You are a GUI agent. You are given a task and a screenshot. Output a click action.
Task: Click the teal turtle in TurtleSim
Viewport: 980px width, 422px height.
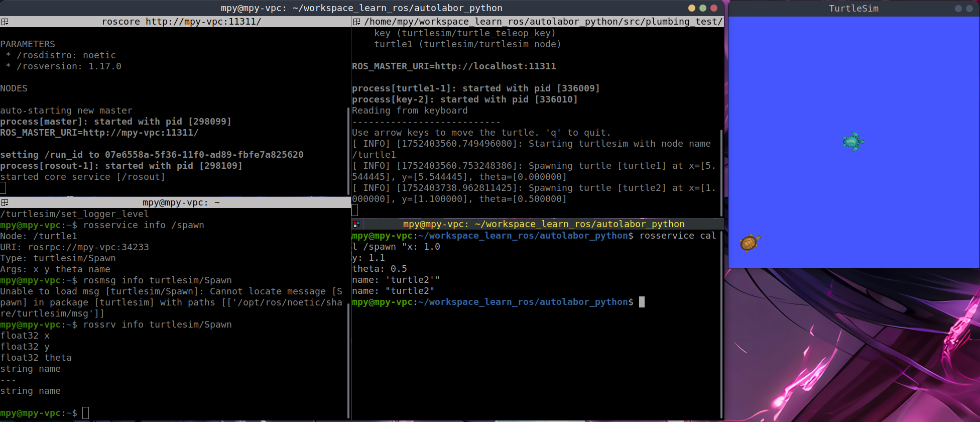(852, 142)
